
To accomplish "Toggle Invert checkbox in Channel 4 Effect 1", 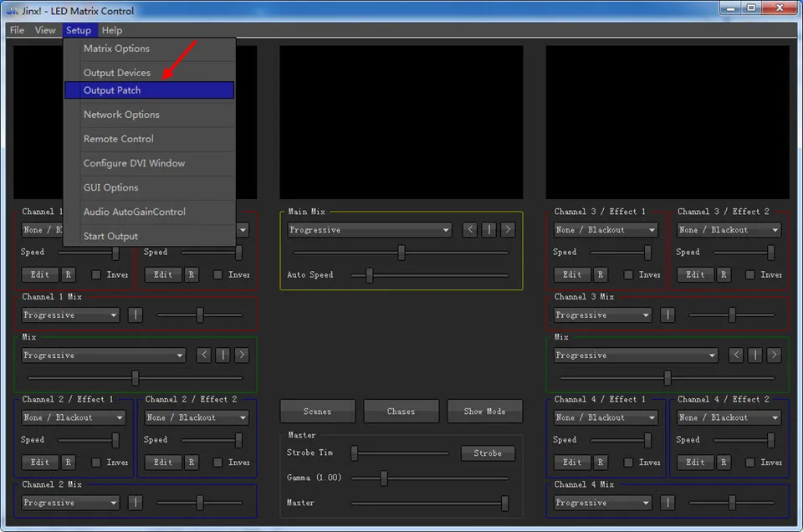I will [628, 463].
